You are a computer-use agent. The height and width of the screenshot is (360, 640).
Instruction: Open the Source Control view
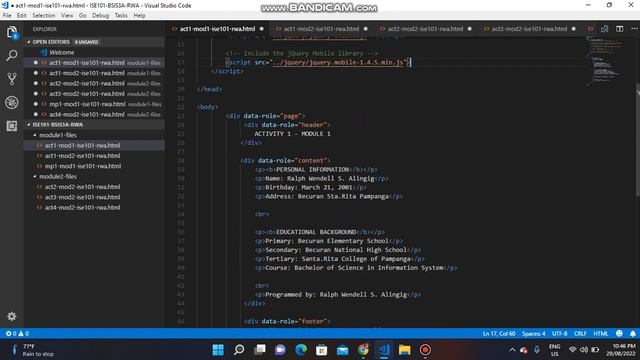pos(11,79)
